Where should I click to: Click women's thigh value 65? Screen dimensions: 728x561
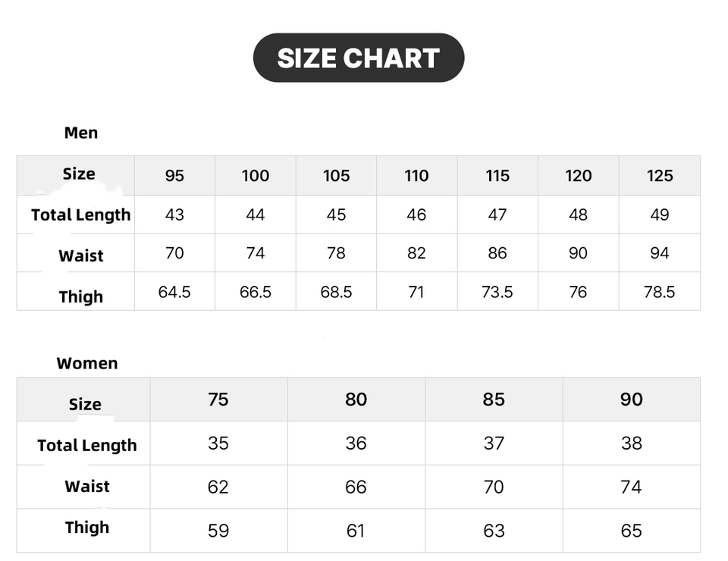click(631, 531)
